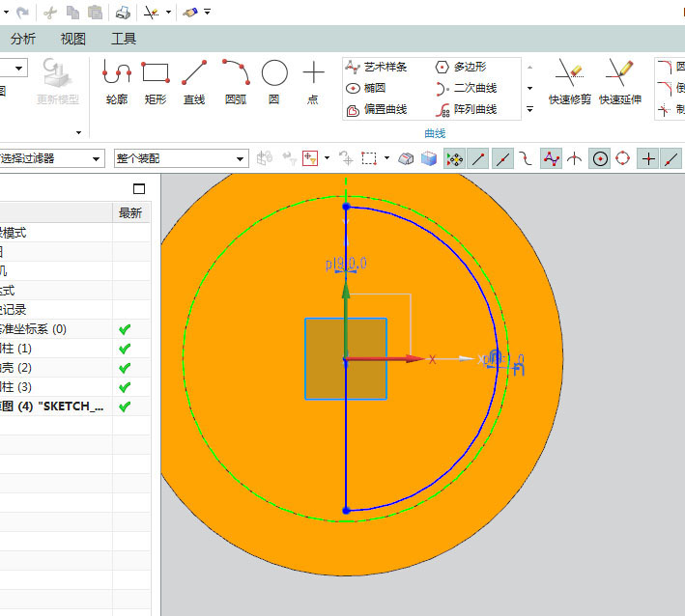Click the scissors cut icon
Screen dimensions: 685x616
(x=50, y=13)
